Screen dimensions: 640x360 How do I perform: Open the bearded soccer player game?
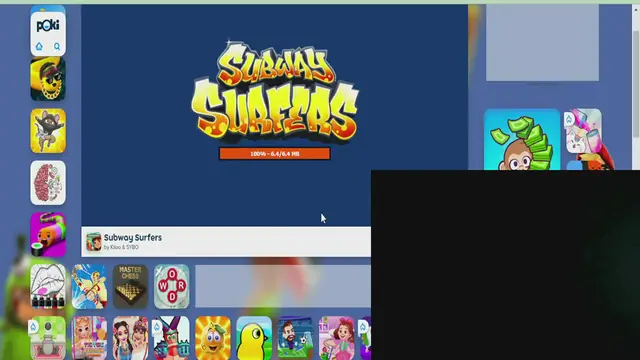point(295,338)
